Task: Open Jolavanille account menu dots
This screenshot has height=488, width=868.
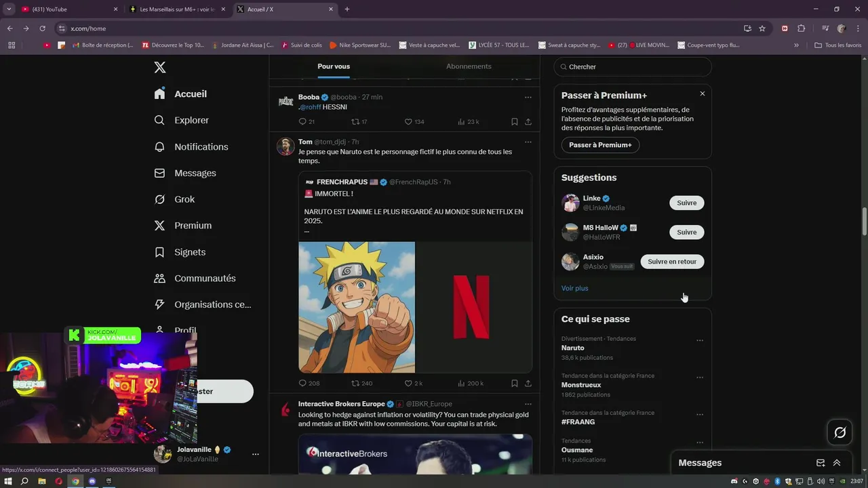Action: click(255, 454)
